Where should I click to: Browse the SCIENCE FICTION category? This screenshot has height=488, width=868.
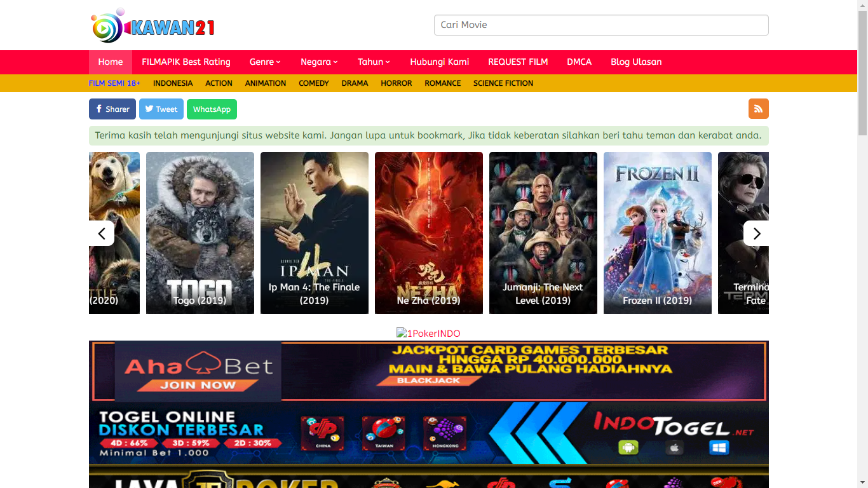pos(503,83)
